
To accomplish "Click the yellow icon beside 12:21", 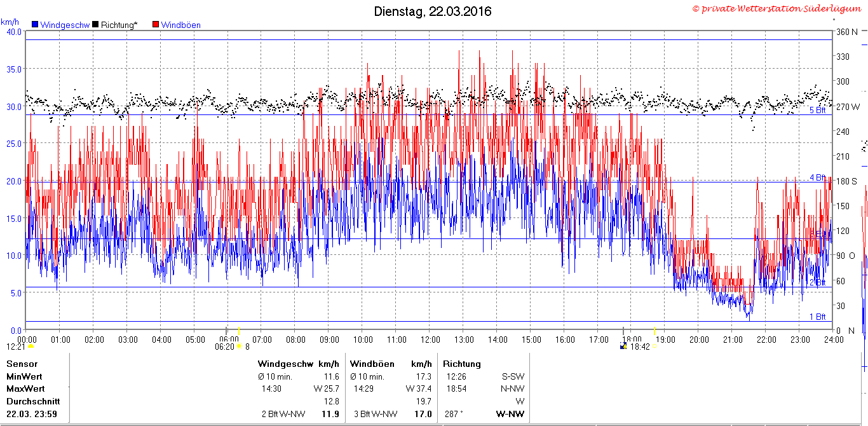I will pos(31,347).
